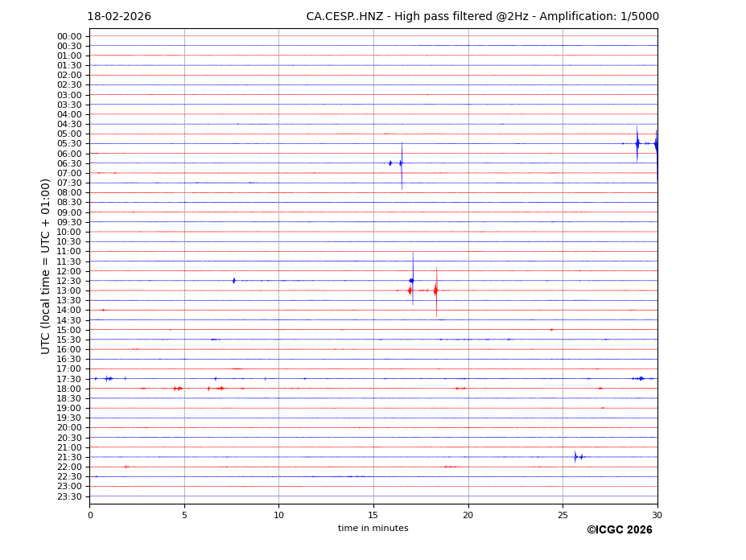
Task: Click the UTC local time y-axis label
Action: coord(46,266)
